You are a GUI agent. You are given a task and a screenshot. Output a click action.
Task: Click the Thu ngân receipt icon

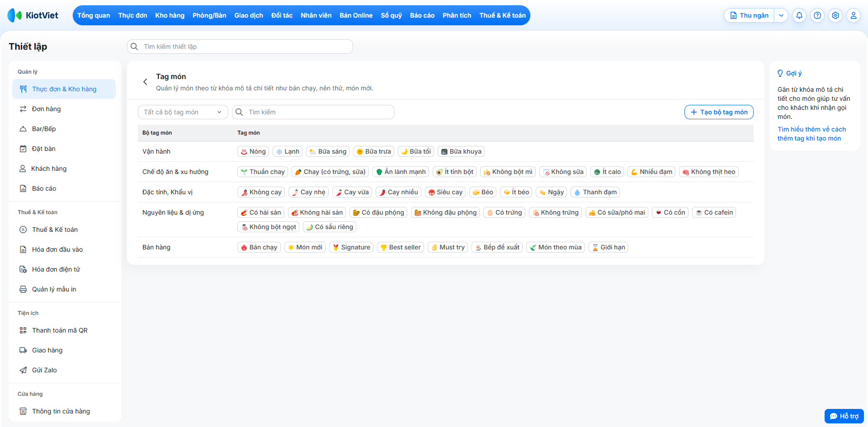coord(733,15)
